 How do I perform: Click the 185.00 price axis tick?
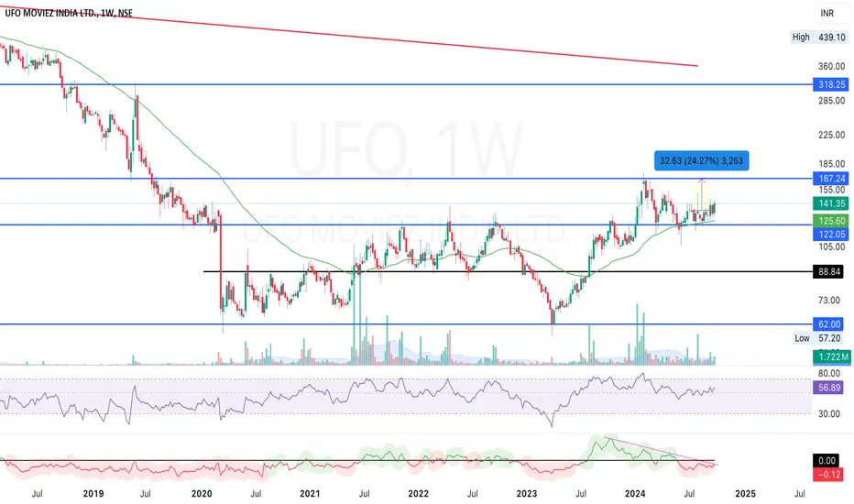click(x=832, y=163)
